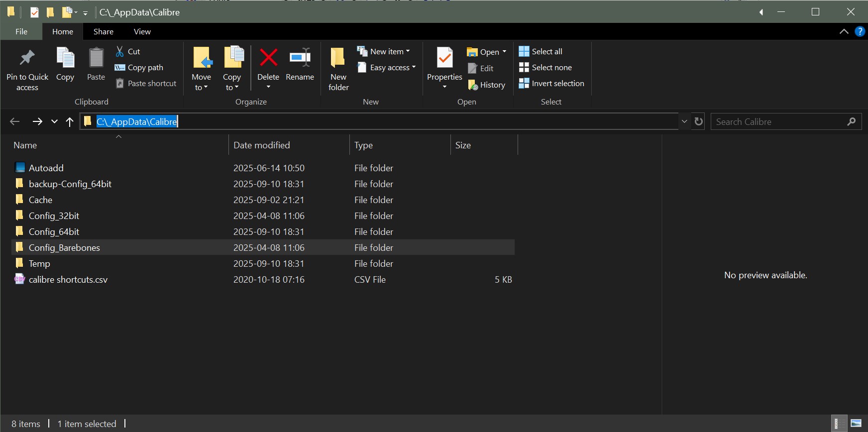Refresh the current folder view

[x=699, y=121]
